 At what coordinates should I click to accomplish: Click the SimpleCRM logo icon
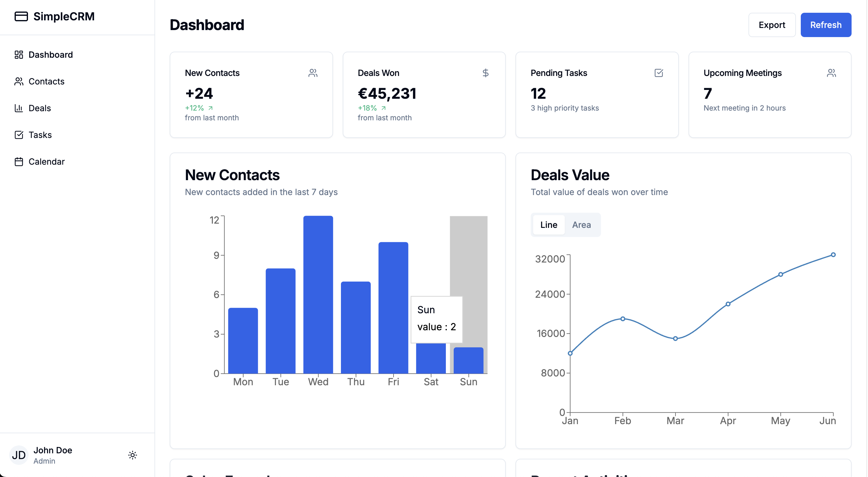click(x=21, y=16)
